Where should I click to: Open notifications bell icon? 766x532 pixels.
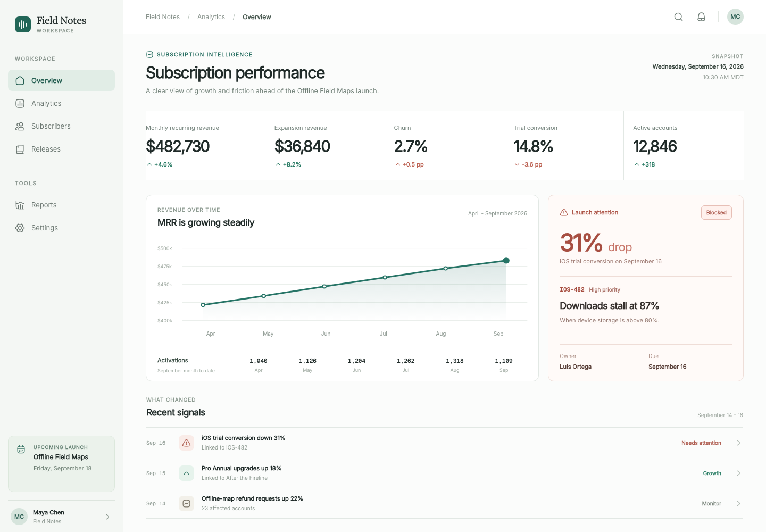701,17
